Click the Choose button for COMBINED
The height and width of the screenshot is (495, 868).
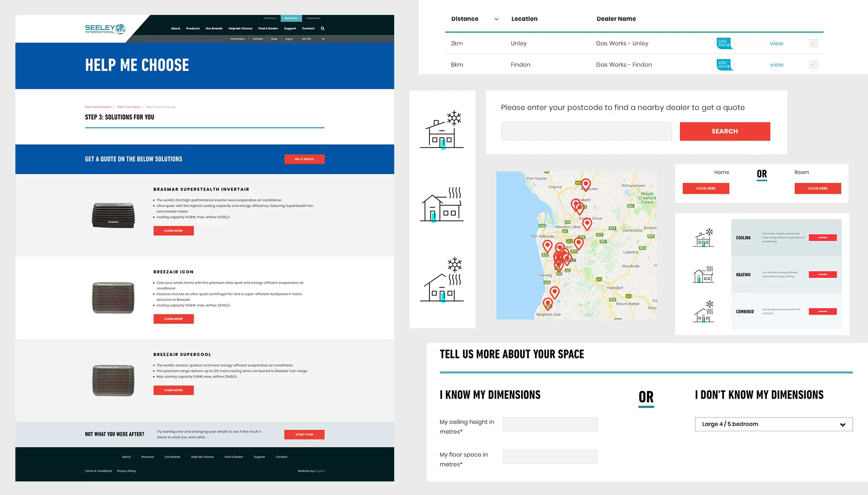823,311
